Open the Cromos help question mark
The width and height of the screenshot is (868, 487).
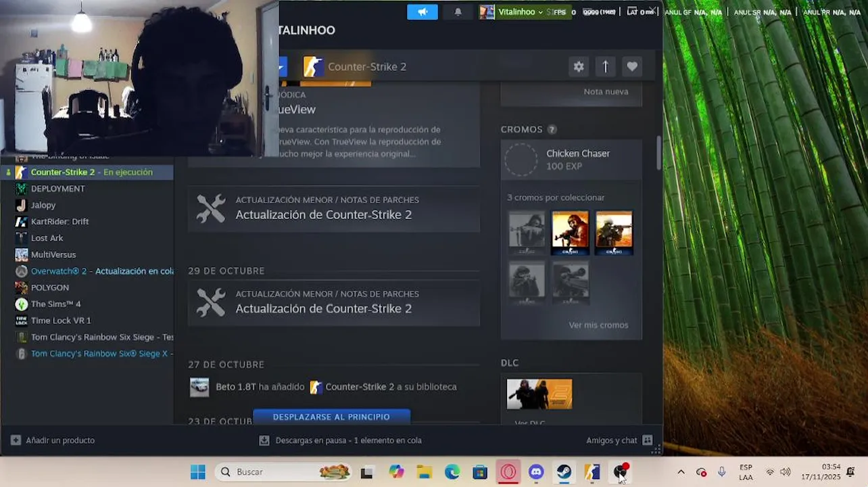pyautogui.click(x=552, y=129)
